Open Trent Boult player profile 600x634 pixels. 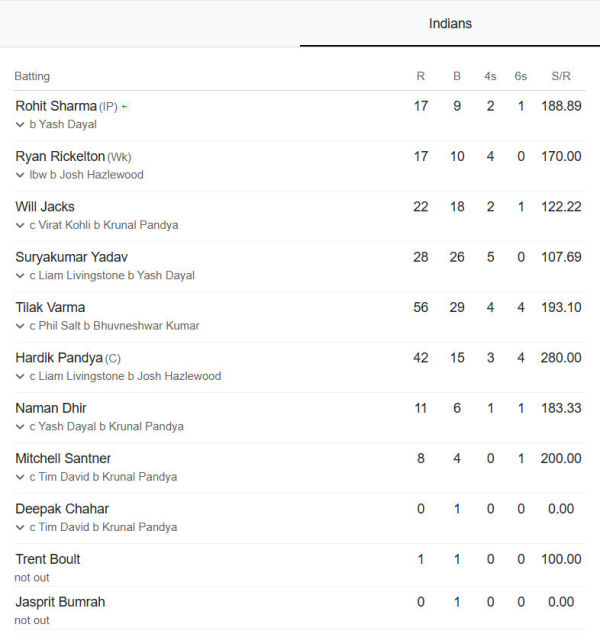(x=48, y=559)
